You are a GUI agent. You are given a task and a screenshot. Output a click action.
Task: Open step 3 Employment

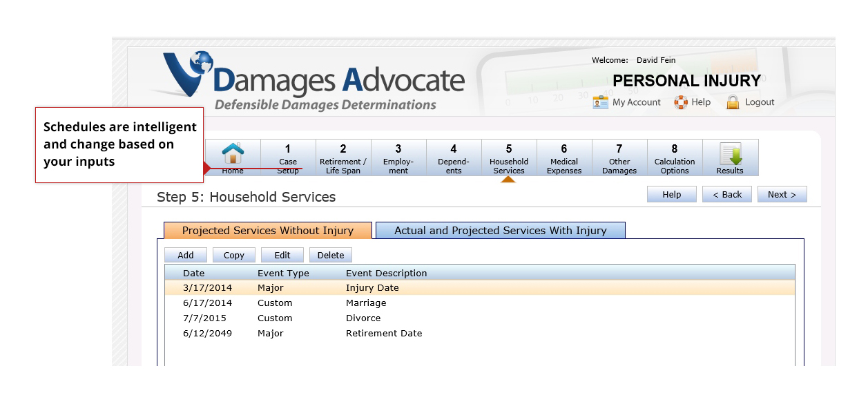(398, 157)
